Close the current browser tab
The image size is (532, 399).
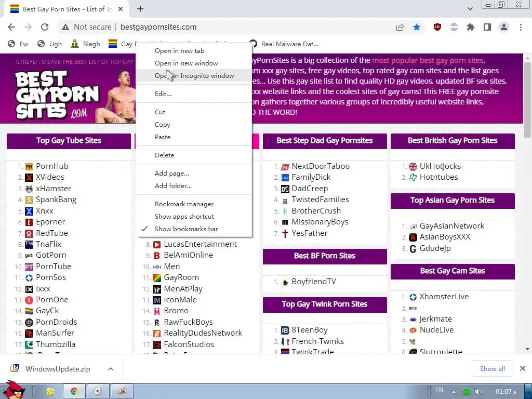(x=121, y=9)
